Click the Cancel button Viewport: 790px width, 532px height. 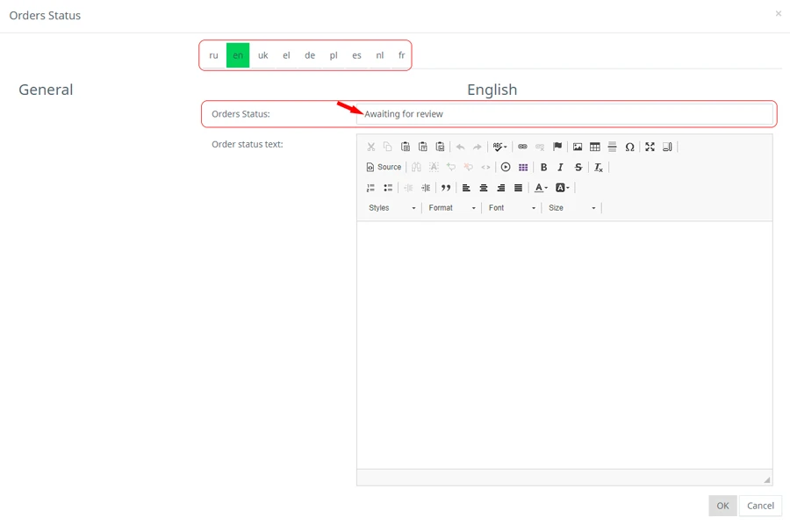point(760,506)
